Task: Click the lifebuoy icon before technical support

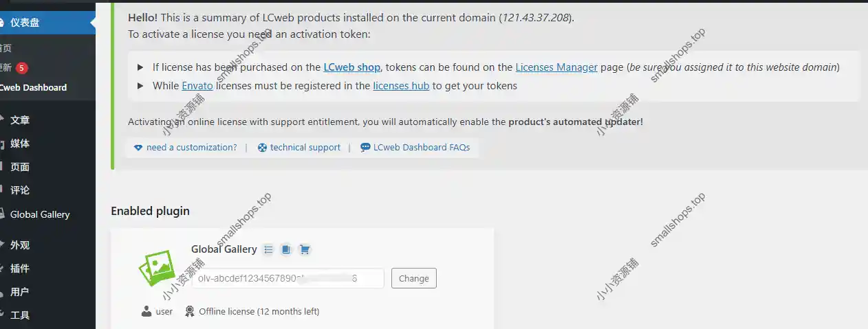Action: 262,148
